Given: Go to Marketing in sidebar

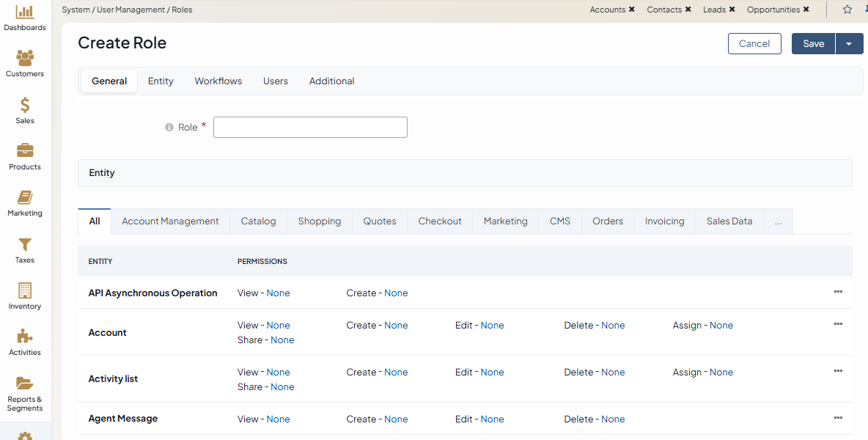Looking at the screenshot, I should tap(25, 198).
